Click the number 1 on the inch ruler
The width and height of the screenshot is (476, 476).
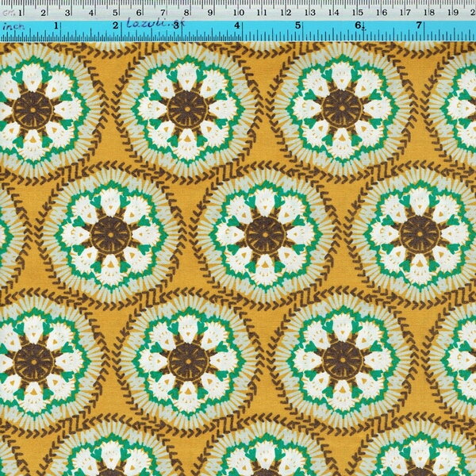(56, 25)
